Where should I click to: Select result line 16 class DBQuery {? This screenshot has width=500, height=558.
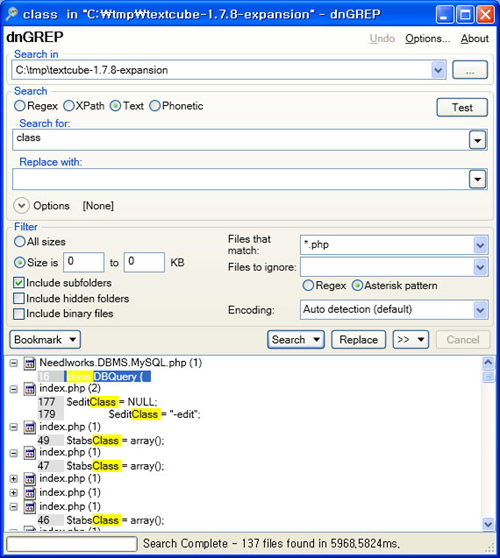click(95, 377)
